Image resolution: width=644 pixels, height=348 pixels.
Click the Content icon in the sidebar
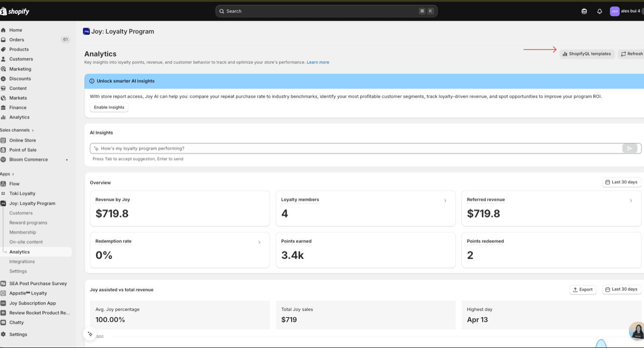point(4,88)
